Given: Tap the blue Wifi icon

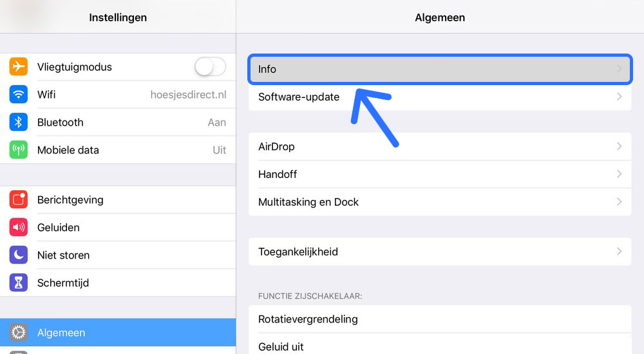Looking at the screenshot, I should pos(19,95).
